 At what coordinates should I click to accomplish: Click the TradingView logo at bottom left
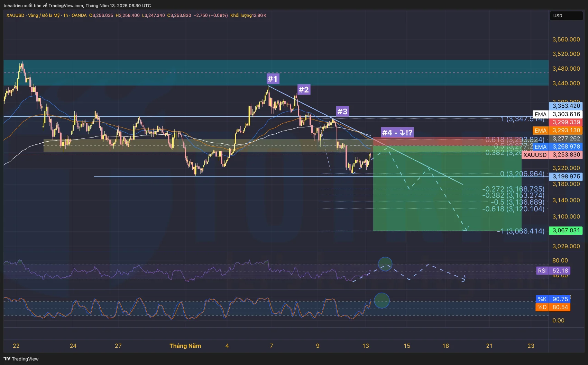tap(21, 359)
